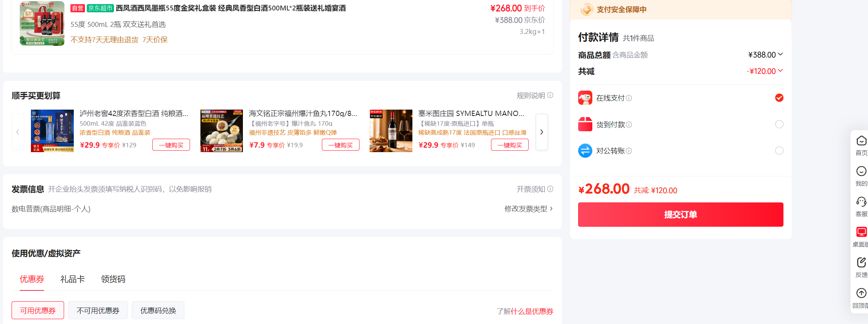Expand the 共减 -¥120.00 discount details
The height and width of the screenshot is (324, 868).
click(x=780, y=70)
